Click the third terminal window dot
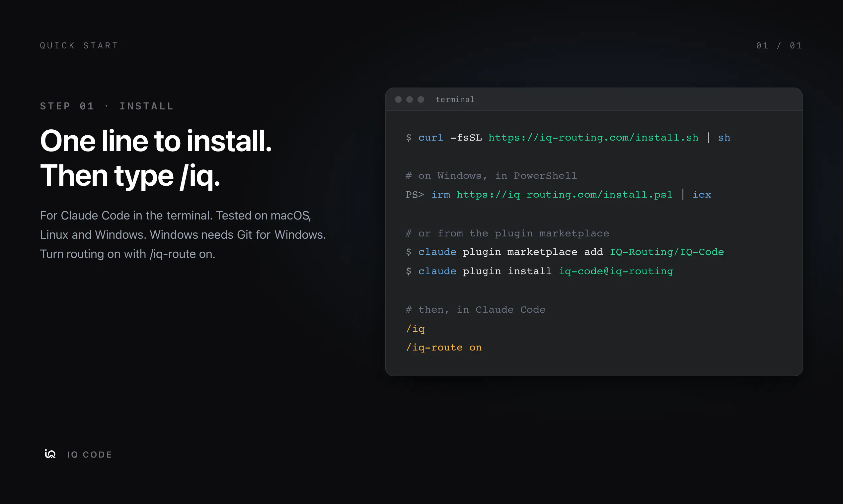This screenshot has width=843, height=504. click(421, 99)
